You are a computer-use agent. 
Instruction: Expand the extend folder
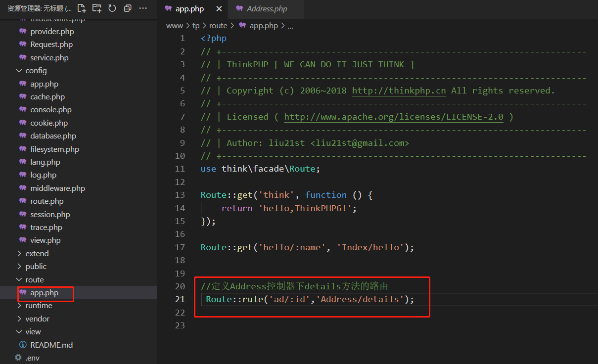(x=19, y=253)
